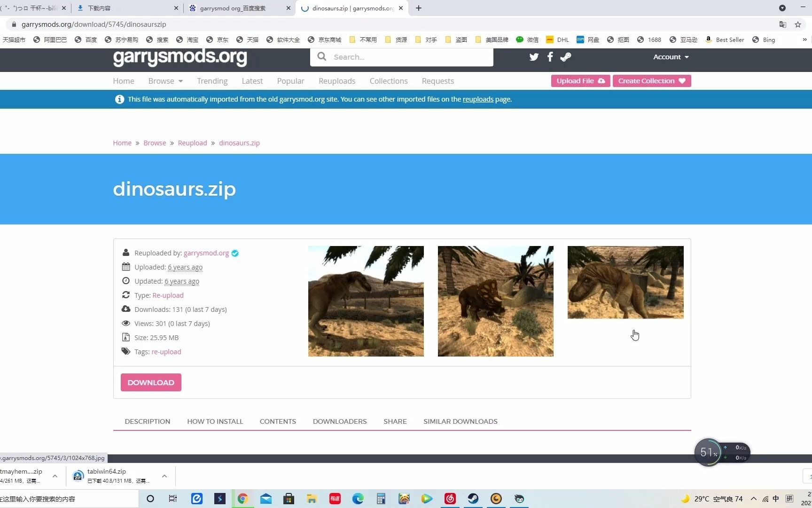This screenshot has height=508, width=812.
Task: Open the Steam group icon in header
Action: coord(566,57)
